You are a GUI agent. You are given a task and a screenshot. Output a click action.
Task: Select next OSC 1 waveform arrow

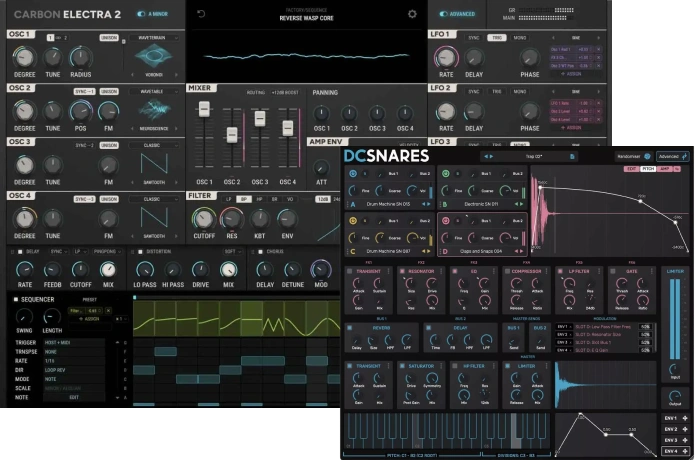176,75
